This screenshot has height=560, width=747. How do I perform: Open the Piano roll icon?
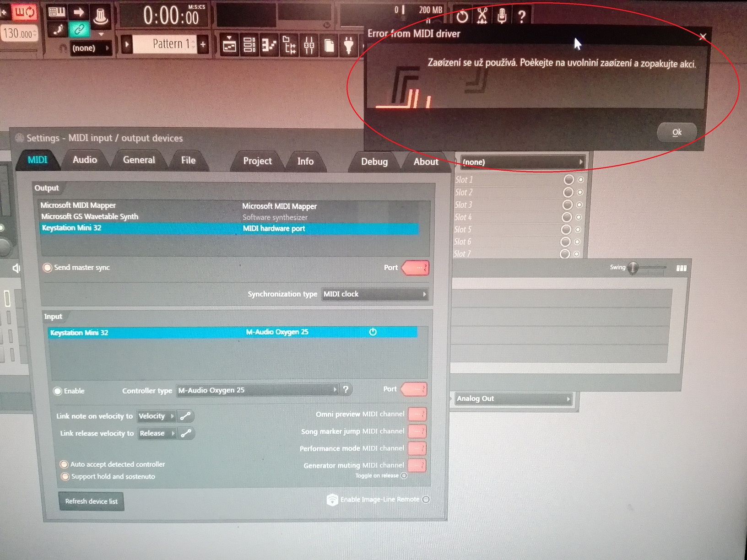coord(269,45)
